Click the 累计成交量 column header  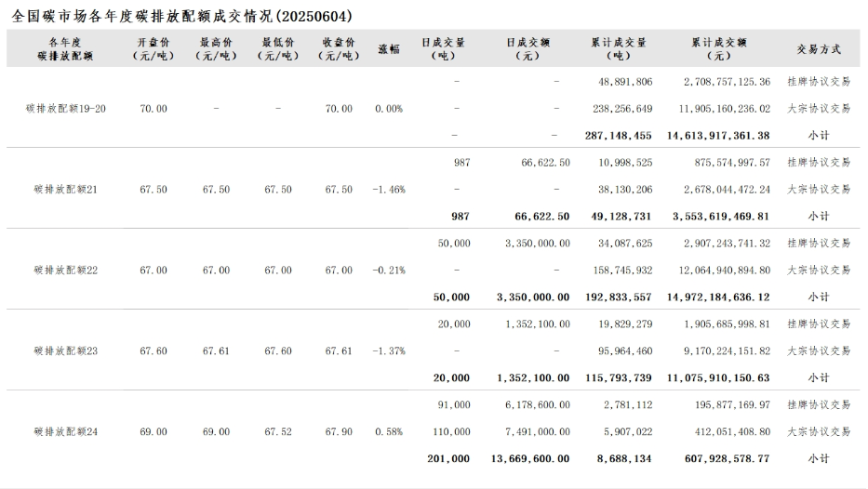coord(619,48)
